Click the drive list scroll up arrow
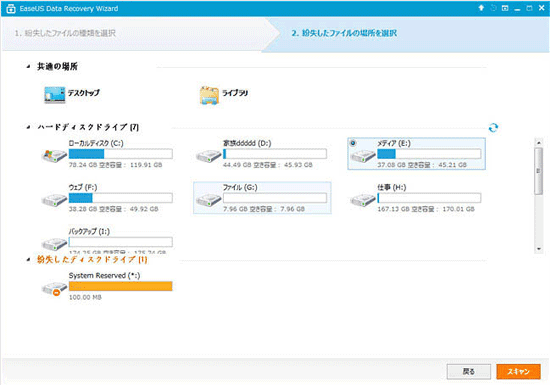The height and width of the screenshot is (385, 550). click(x=538, y=142)
